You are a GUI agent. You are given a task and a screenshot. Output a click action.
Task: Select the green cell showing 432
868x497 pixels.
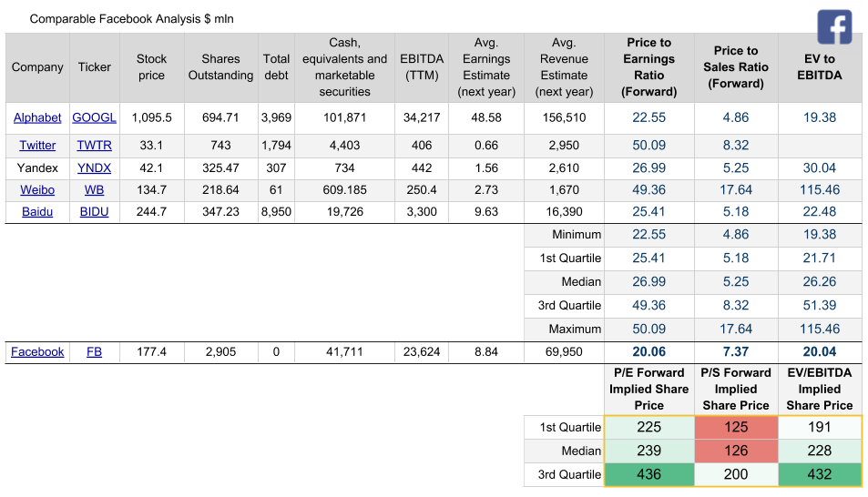[819, 474]
